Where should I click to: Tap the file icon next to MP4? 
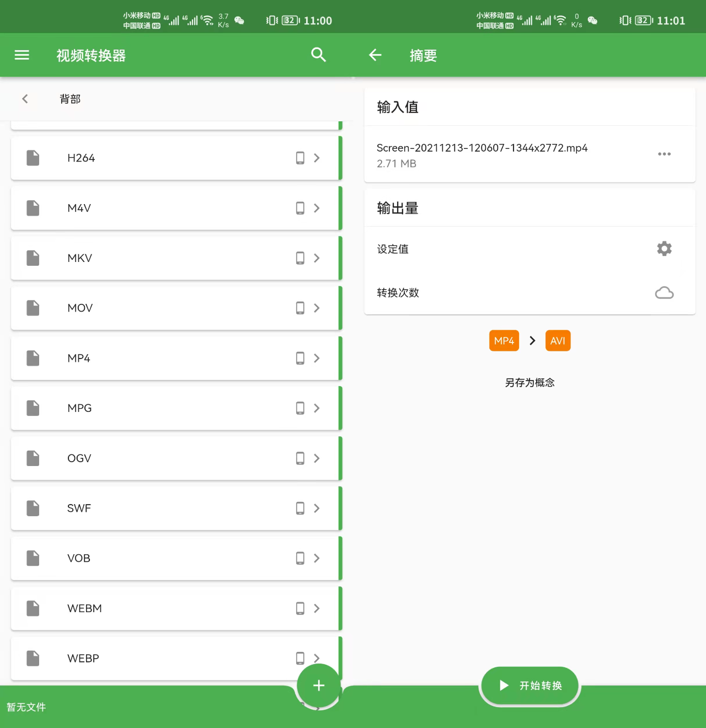pos(33,358)
